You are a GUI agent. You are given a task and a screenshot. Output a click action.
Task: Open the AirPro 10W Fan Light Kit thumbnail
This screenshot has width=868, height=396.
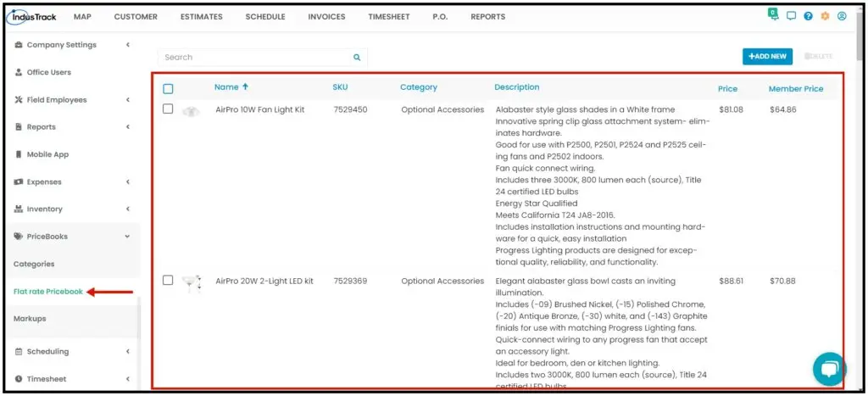click(x=191, y=111)
